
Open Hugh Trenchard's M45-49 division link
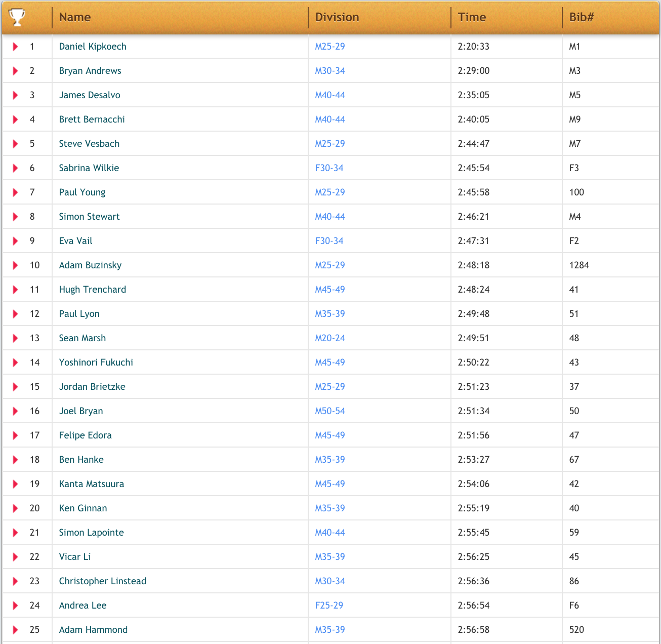pos(330,290)
